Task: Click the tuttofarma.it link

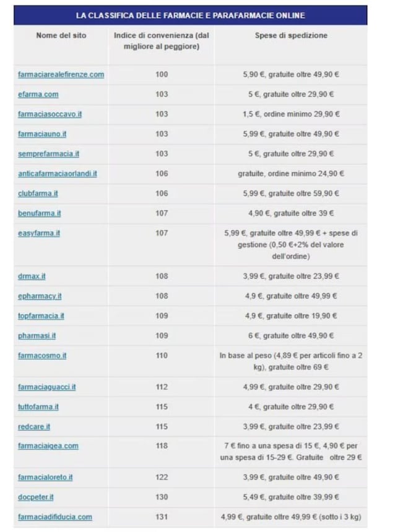Action: [x=38, y=407]
